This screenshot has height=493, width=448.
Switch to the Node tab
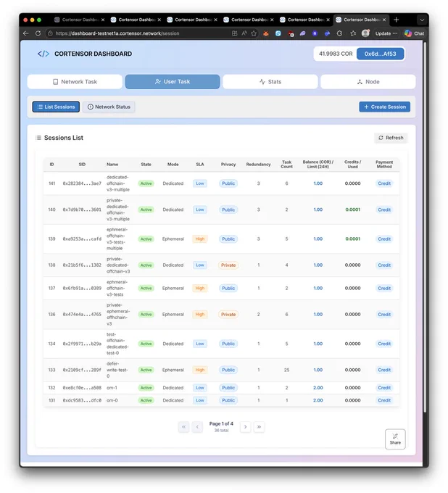(368, 82)
